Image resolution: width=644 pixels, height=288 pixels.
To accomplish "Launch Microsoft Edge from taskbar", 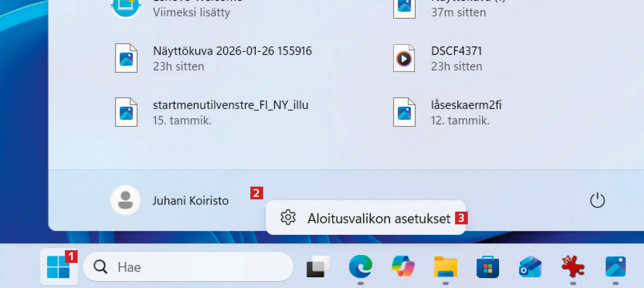I will tap(360, 266).
